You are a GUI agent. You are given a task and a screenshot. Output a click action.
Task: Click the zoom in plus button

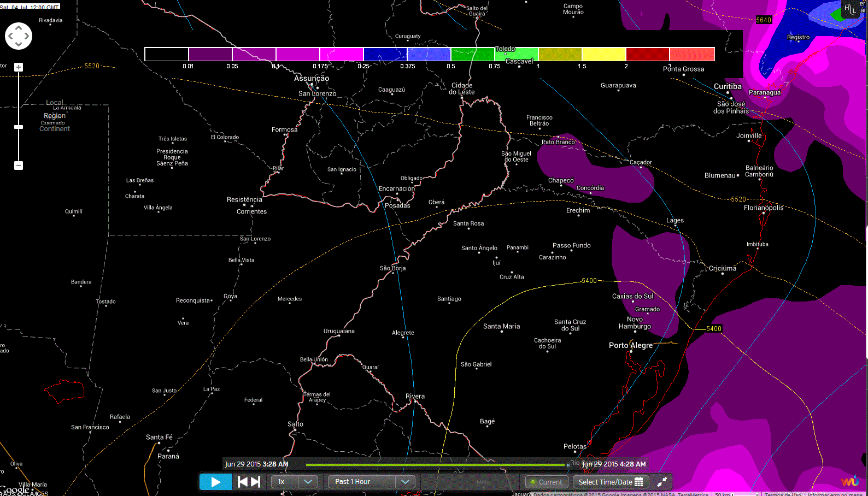pos(19,67)
